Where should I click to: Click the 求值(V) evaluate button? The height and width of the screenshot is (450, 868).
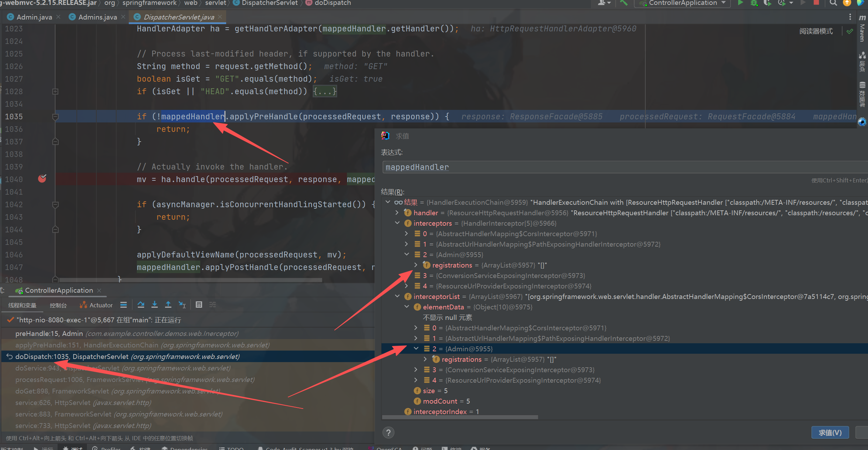click(x=830, y=433)
